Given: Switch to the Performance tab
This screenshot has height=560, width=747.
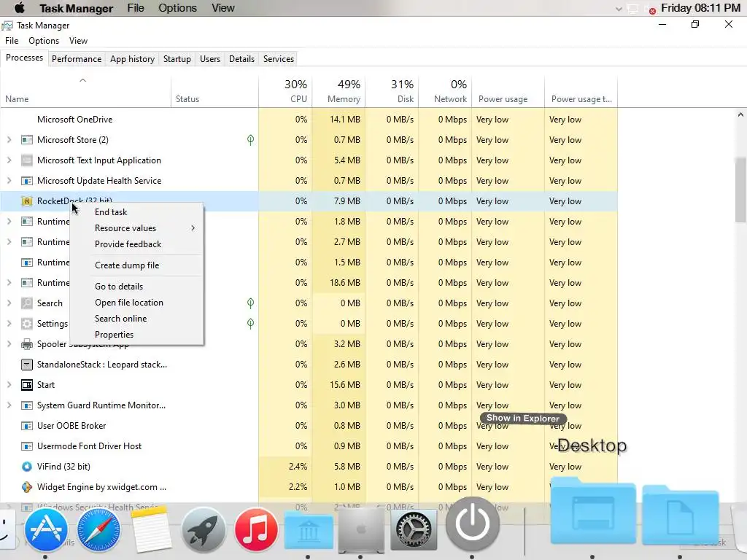Looking at the screenshot, I should coord(77,59).
